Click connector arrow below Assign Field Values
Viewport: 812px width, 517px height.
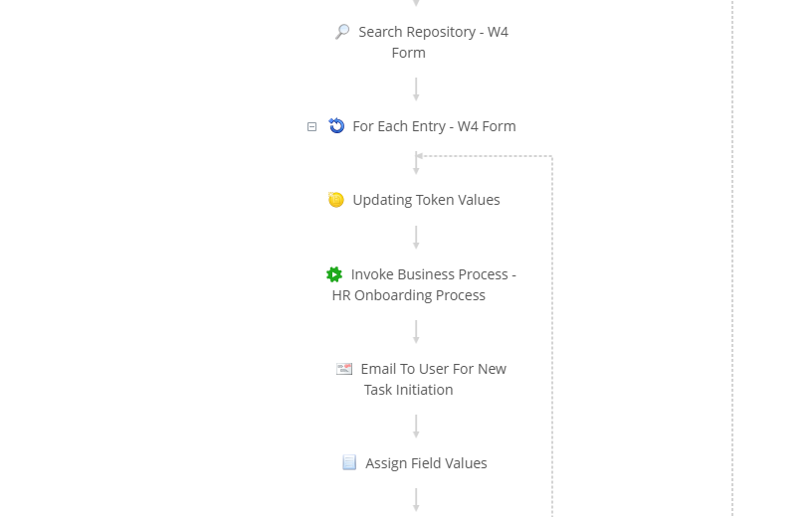[x=416, y=500]
